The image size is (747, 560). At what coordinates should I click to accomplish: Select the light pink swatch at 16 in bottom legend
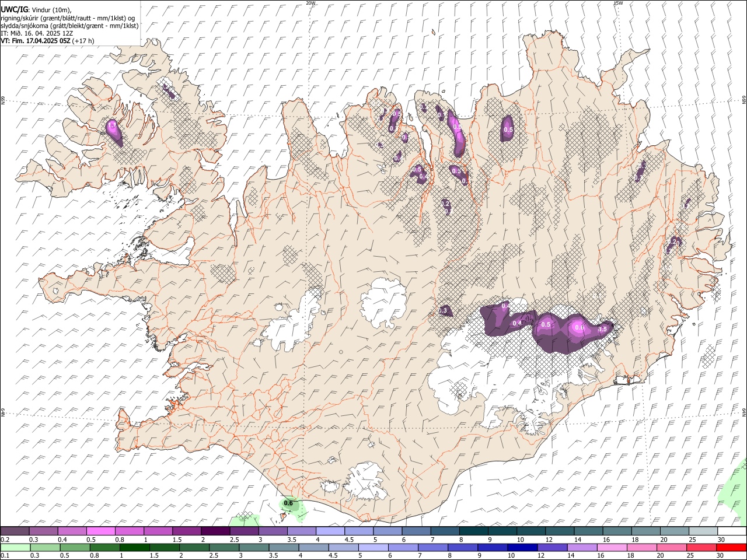612,547
